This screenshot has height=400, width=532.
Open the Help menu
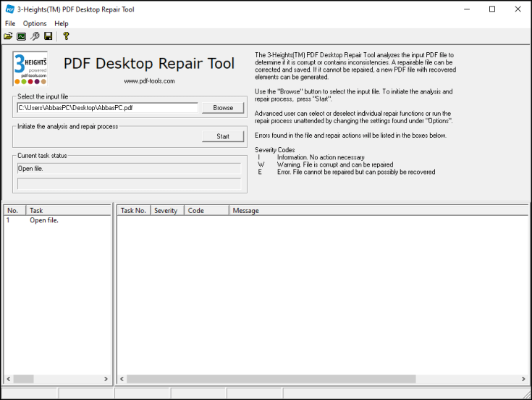tap(62, 24)
